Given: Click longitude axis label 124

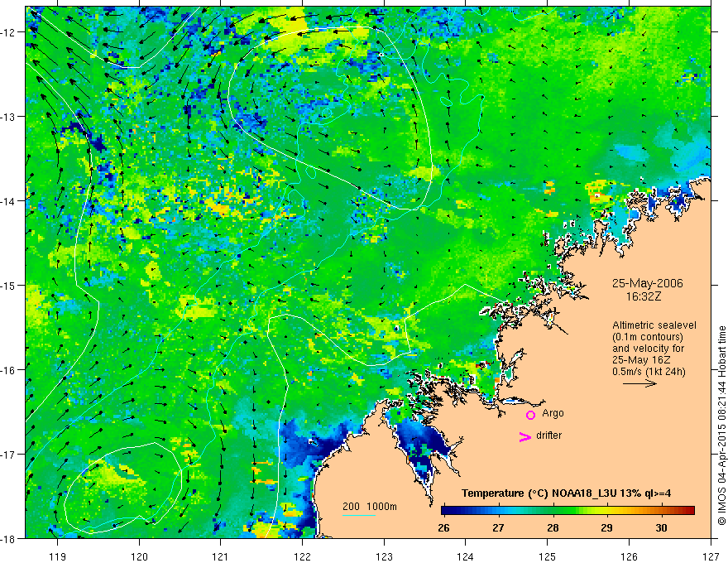Looking at the screenshot, I should (x=466, y=556).
